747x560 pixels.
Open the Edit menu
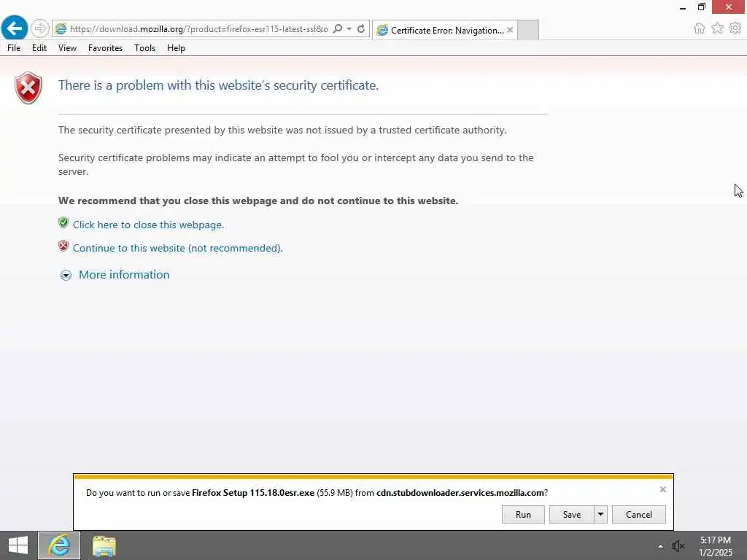pos(39,48)
